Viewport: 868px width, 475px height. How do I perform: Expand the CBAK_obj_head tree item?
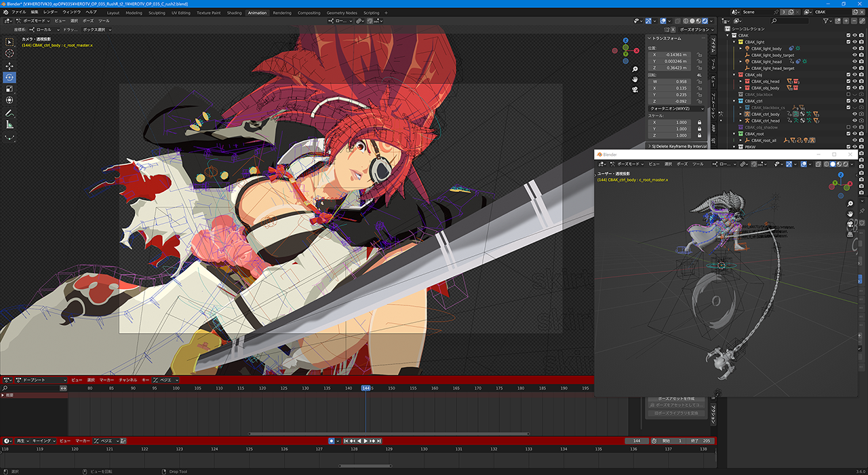coord(741,81)
